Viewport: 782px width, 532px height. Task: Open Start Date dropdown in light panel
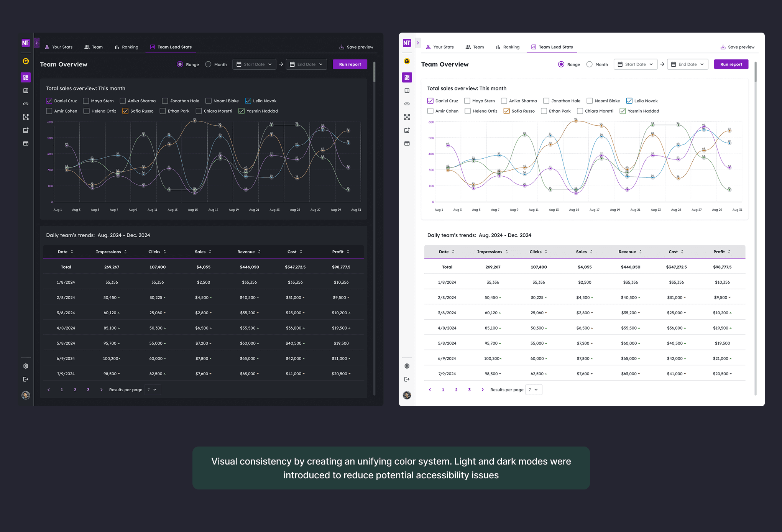[x=635, y=64]
